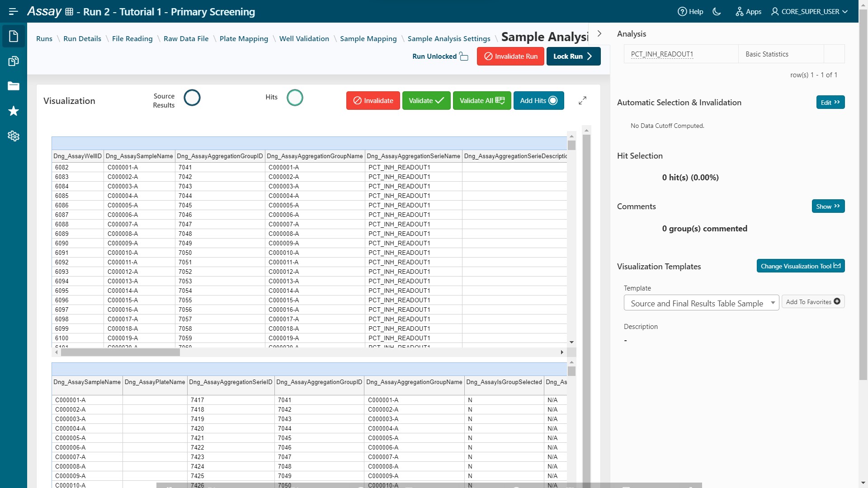This screenshot has height=488, width=868.
Task: Toggle dark mode with the moon icon
Action: 717,11
